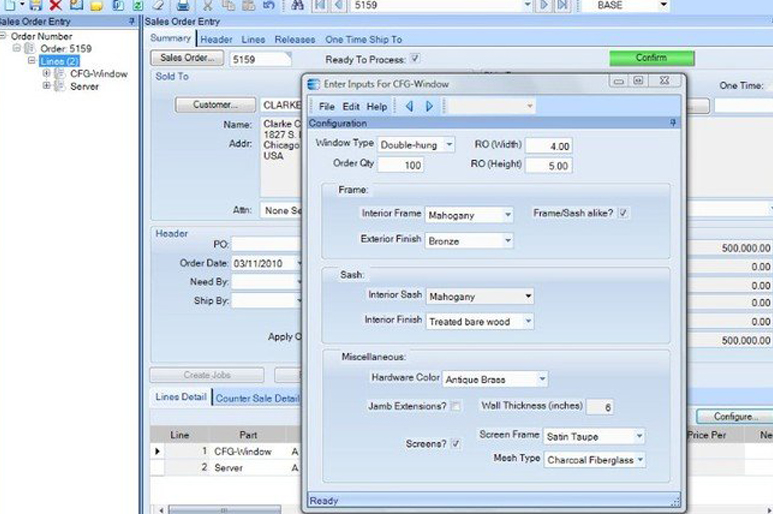
Task: Click the blue back arrow in the CFG-Window dialog
Action: point(408,106)
